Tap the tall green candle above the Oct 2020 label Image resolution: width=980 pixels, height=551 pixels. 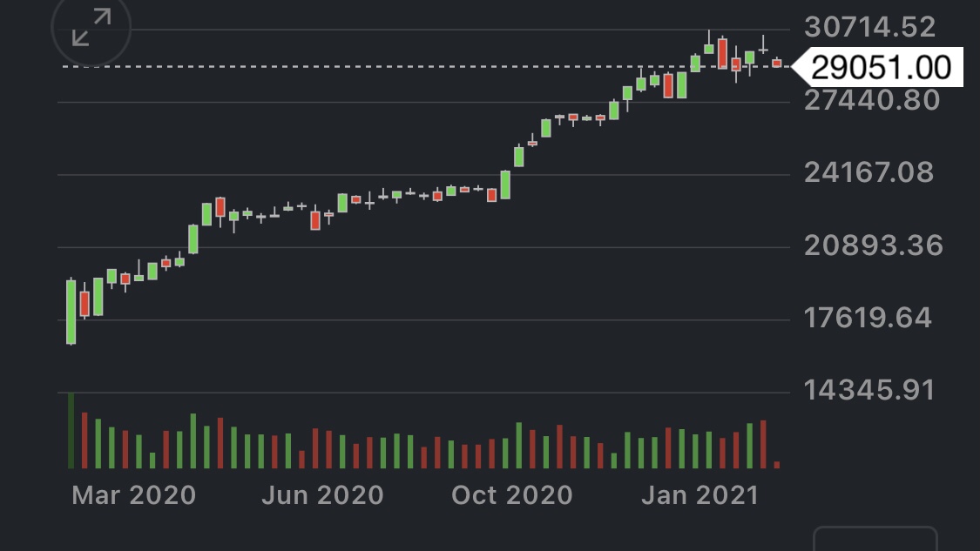tap(505, 185)
